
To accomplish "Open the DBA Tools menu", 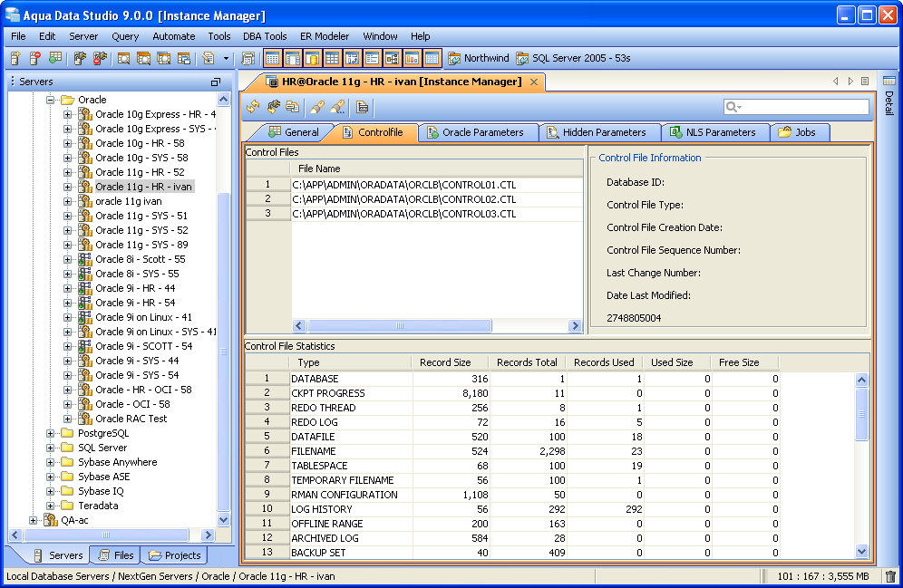I will pyautogui.click(x=265, y=36).
